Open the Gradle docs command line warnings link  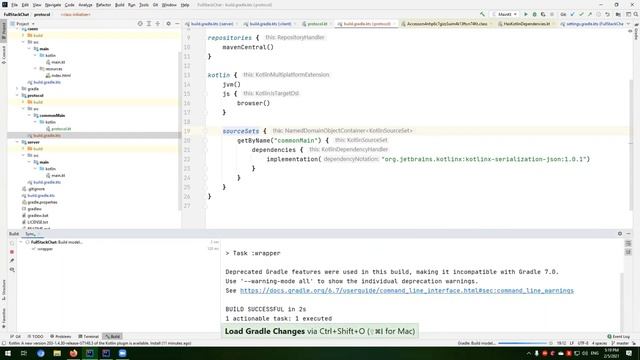pos(407,291)
